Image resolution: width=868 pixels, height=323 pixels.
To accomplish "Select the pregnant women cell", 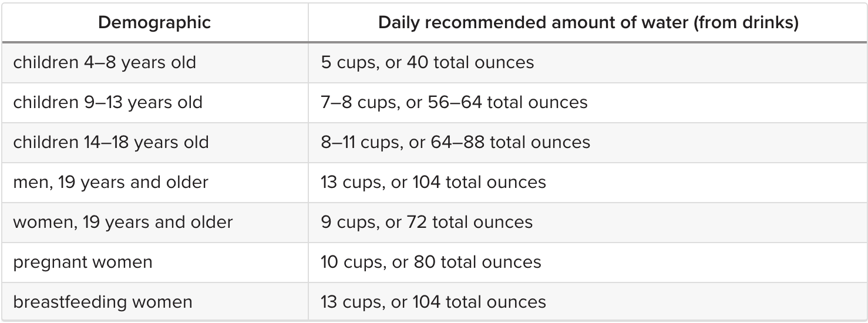I will pos(154,263).
